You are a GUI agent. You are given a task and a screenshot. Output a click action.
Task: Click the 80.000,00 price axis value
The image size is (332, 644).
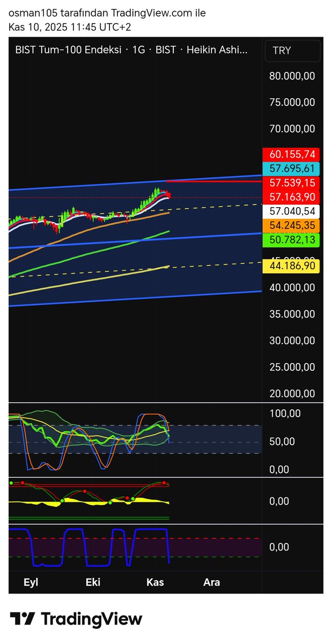tap(292, 76)
